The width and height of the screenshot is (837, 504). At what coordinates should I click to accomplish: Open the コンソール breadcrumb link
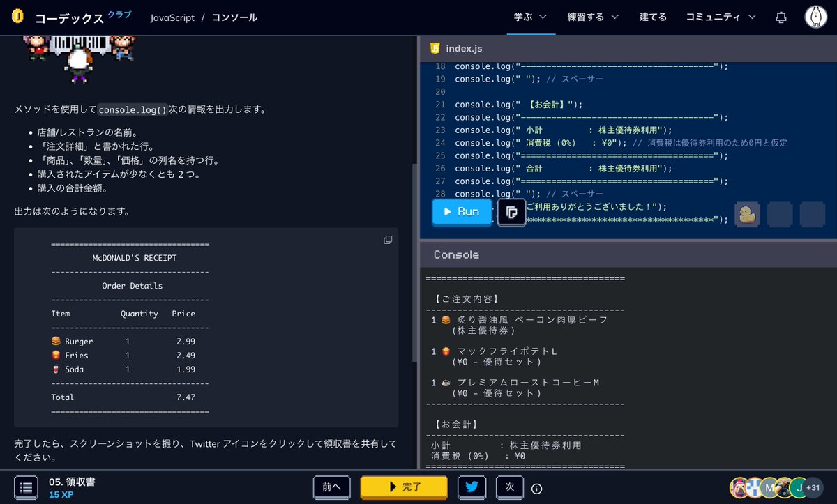(234, 17)
